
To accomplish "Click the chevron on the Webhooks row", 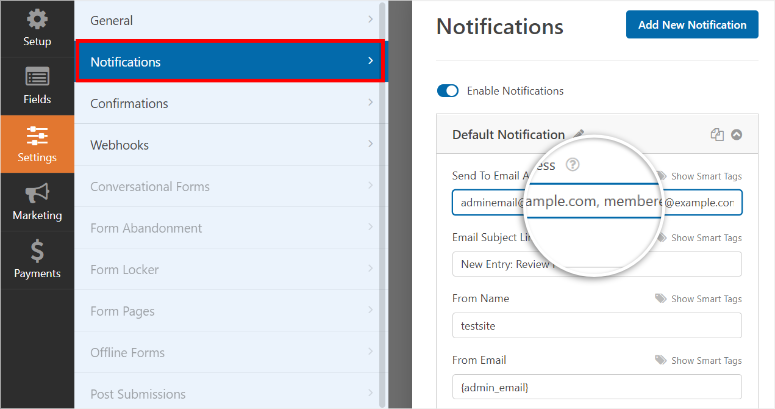I will [x=371, y=143].
